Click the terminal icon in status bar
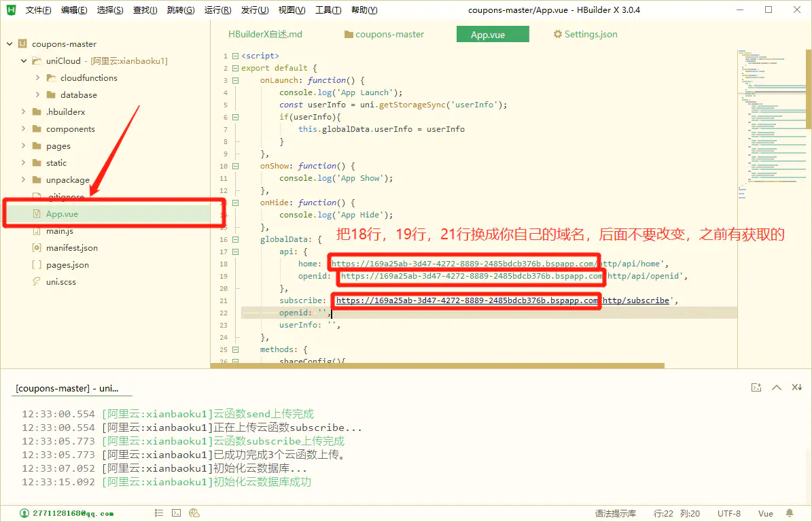Screen dimensions: 812x522 (176, 513)
